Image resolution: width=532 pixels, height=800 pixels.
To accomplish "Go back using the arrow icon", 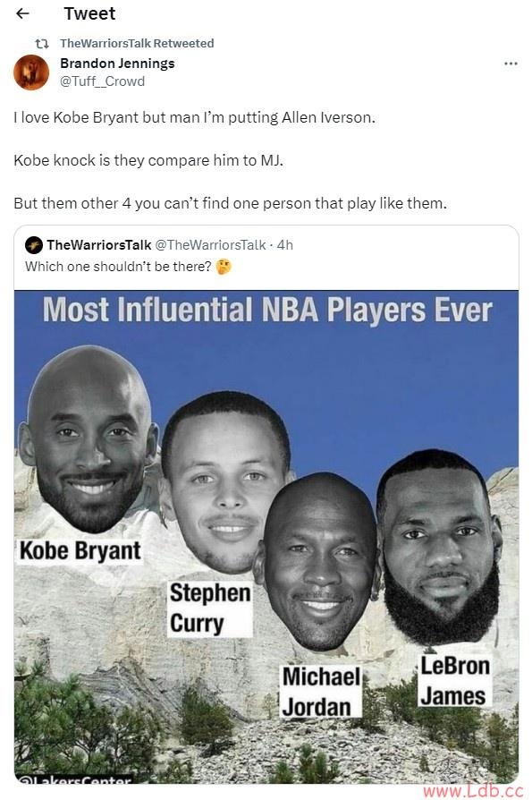I will [23, 13].
